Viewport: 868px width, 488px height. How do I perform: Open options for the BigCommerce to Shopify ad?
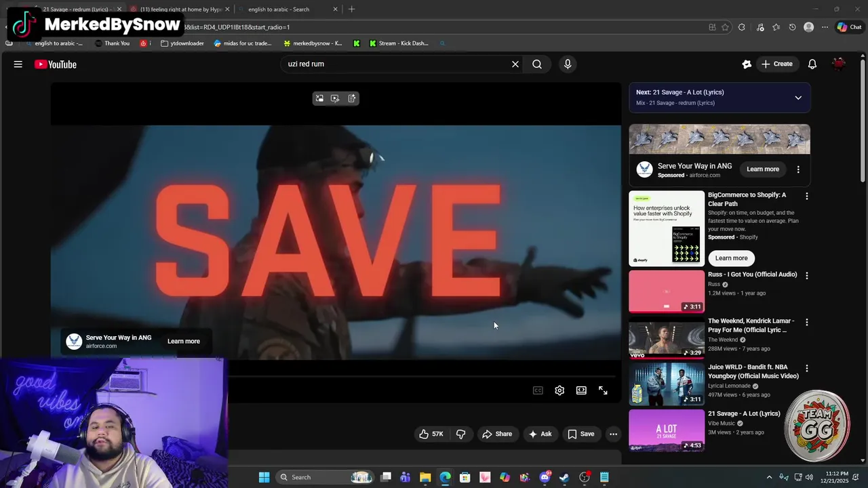pos(806,196)
